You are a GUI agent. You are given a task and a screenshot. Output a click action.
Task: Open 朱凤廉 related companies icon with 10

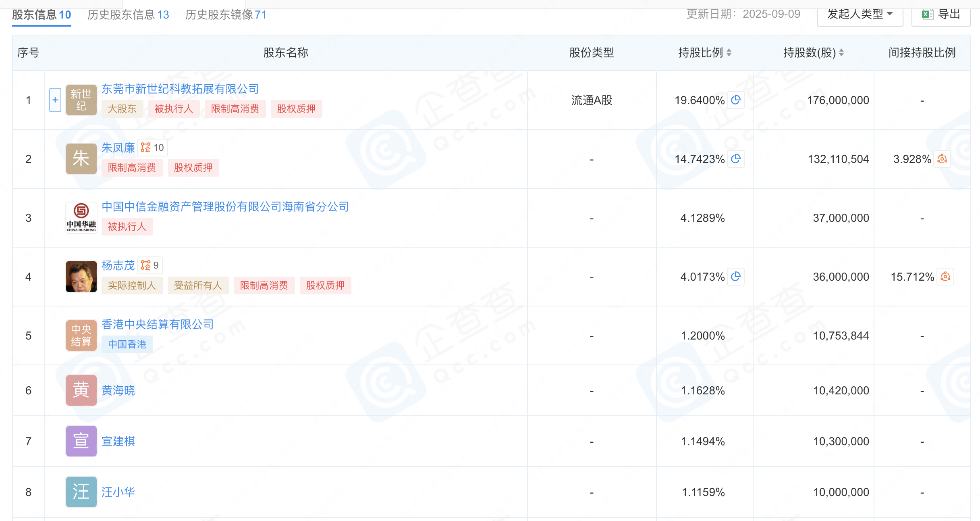coord(152,148)
